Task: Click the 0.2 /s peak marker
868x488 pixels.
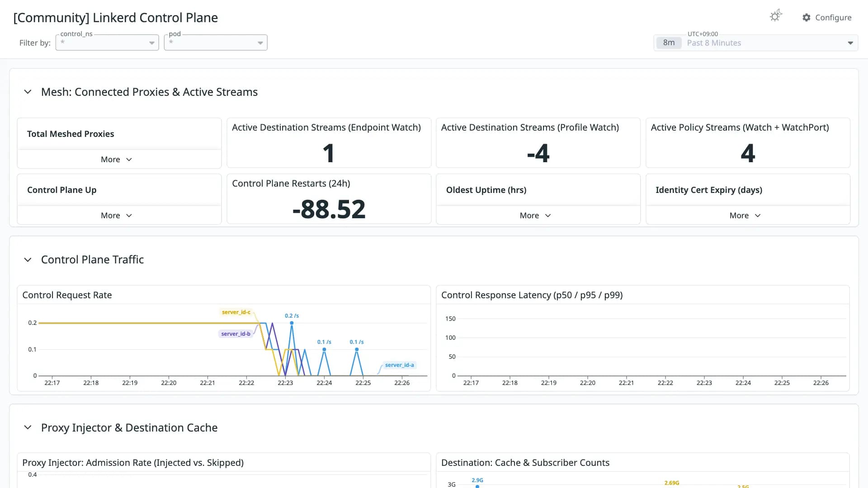Action: coord(292,323)
